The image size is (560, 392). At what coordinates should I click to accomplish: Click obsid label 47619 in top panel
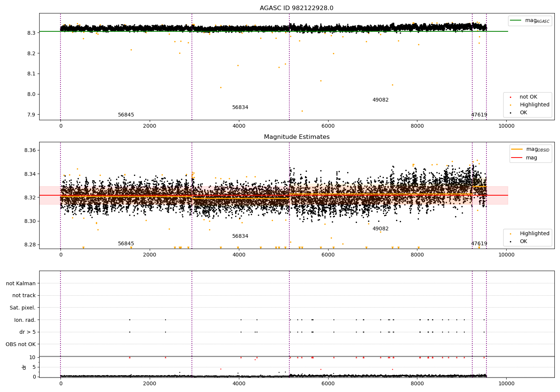point(479,115)
